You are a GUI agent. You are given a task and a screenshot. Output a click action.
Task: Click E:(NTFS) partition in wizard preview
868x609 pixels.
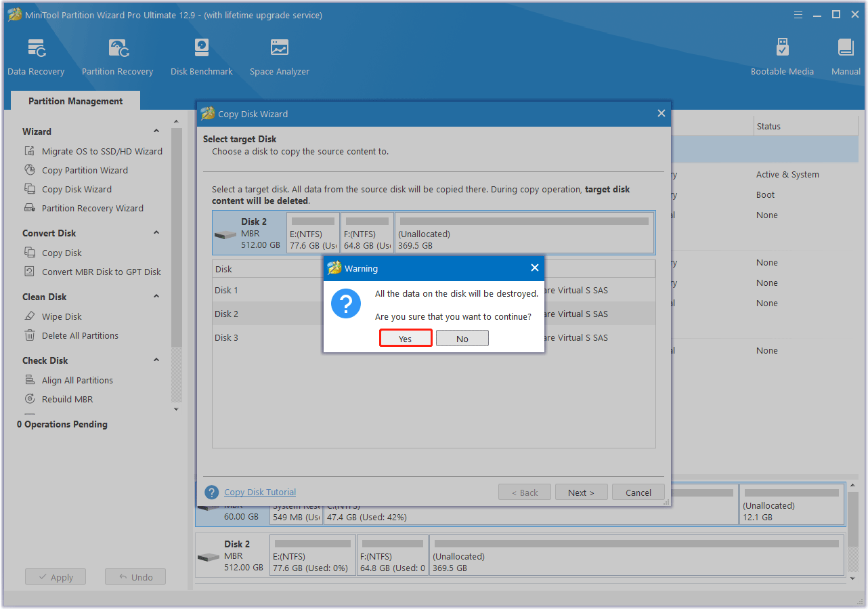pyautogui.click(x=312, y=232)
